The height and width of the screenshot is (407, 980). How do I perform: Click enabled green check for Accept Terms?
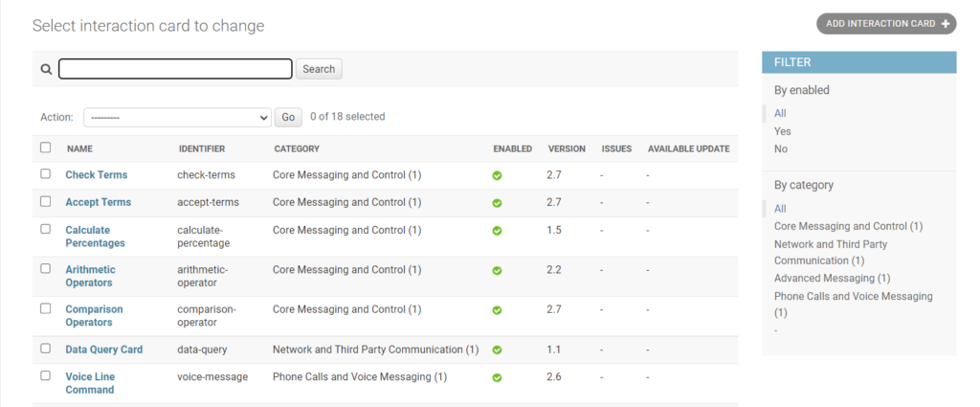point(497,203)
